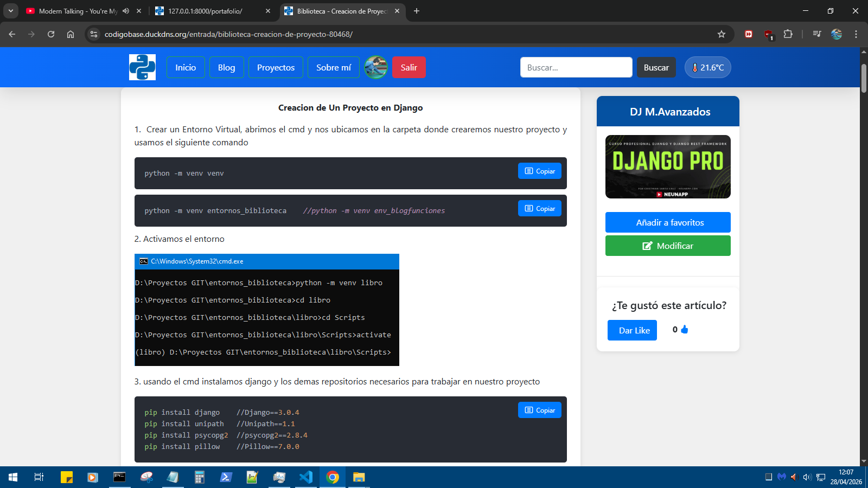
Task: Open the user avatar in the site navbar
Action: (x=376, y=67)
